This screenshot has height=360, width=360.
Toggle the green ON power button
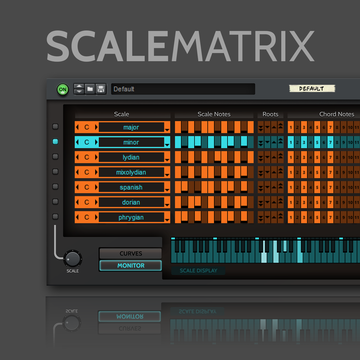[63, 89]
